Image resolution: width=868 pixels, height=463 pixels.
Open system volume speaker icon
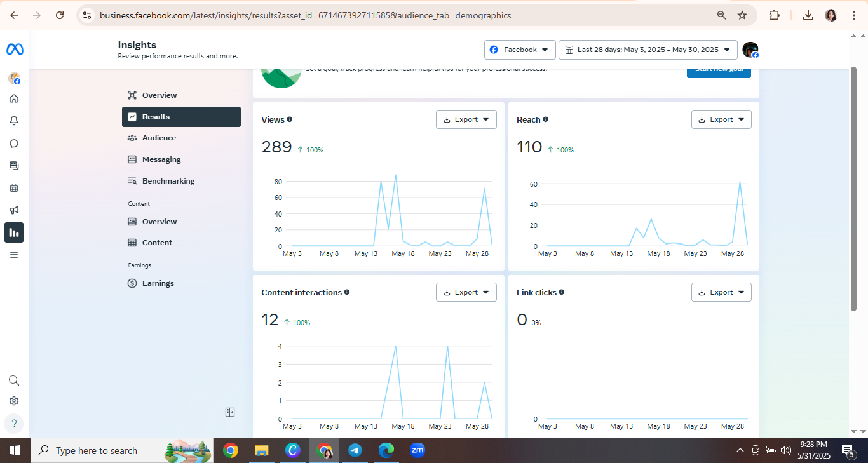[x=785, y=450]
